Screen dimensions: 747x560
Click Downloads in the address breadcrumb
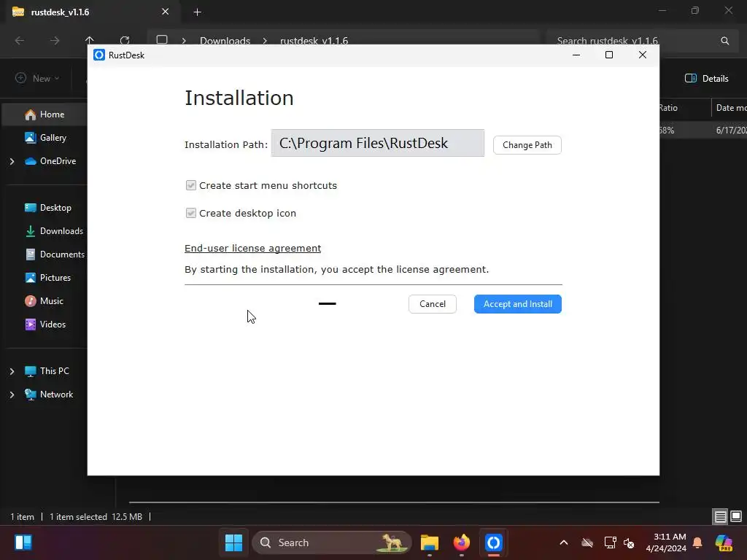225,41
